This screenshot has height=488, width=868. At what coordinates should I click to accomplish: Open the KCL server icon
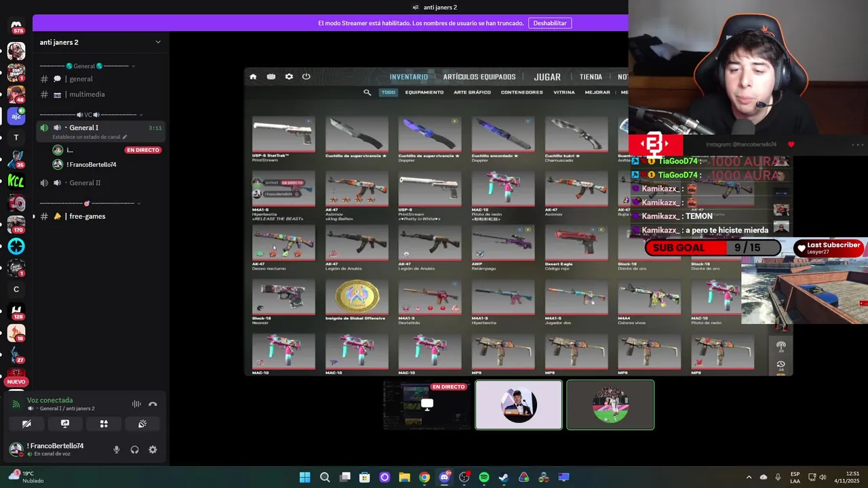[16, 181]
